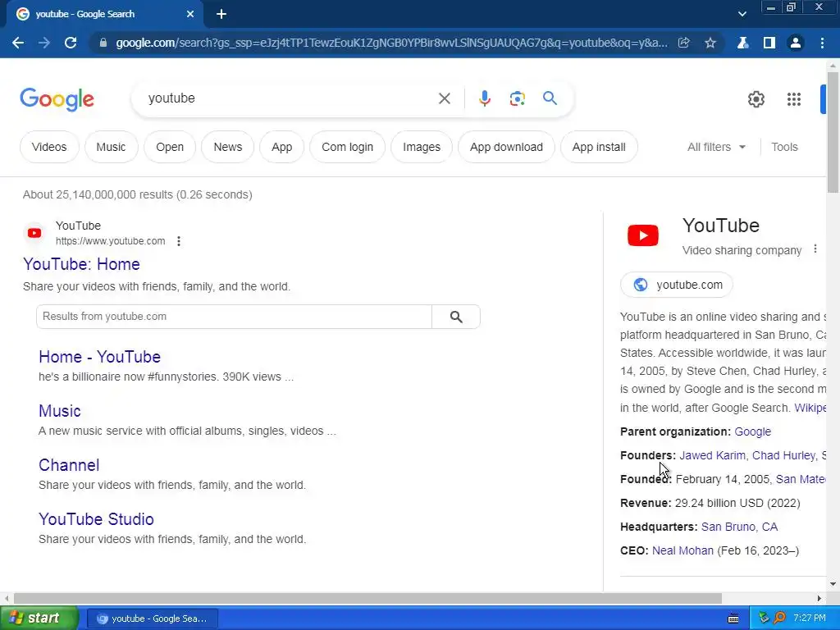Viewport: 840px width, 630px height.
Task: Open the YouTube Studio sitelink
Action: click(97, 519)
